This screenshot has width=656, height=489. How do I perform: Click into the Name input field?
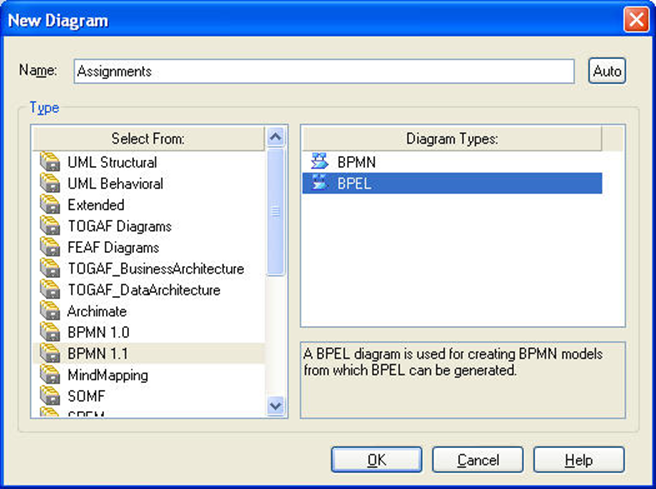[x=324, y=71]
